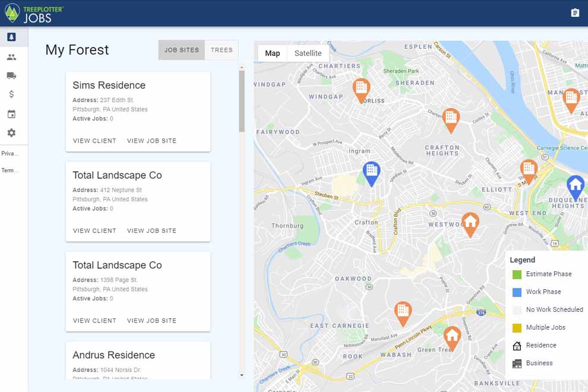Click the Residence house icon in legend

(x=517, y=346)
